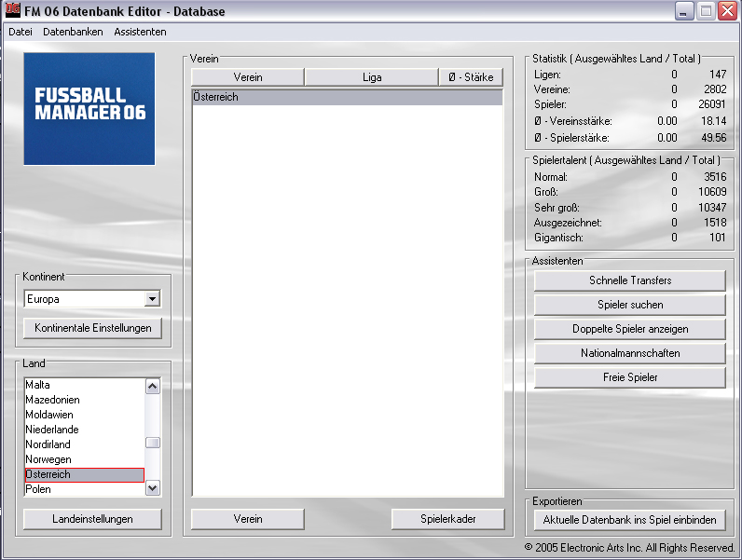Click the Ø - Spielerstärke value 49.56

pyautogui.click(x=714, y=138)
